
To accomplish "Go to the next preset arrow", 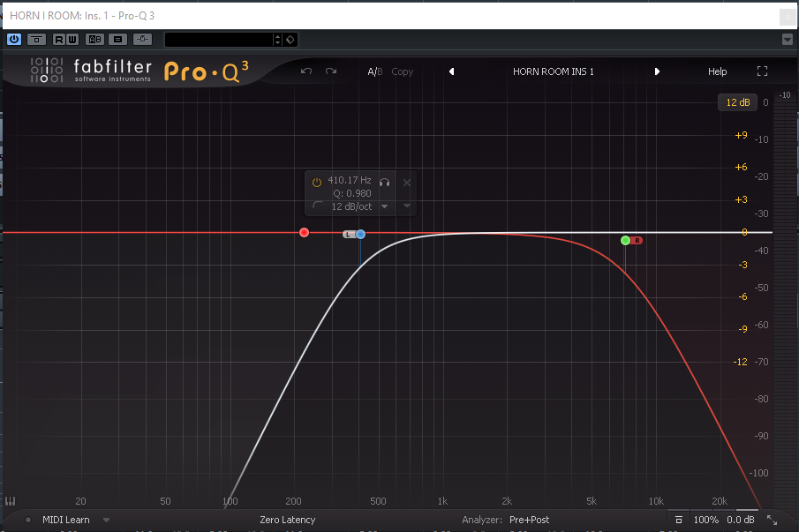I will [x=657, y=71].
